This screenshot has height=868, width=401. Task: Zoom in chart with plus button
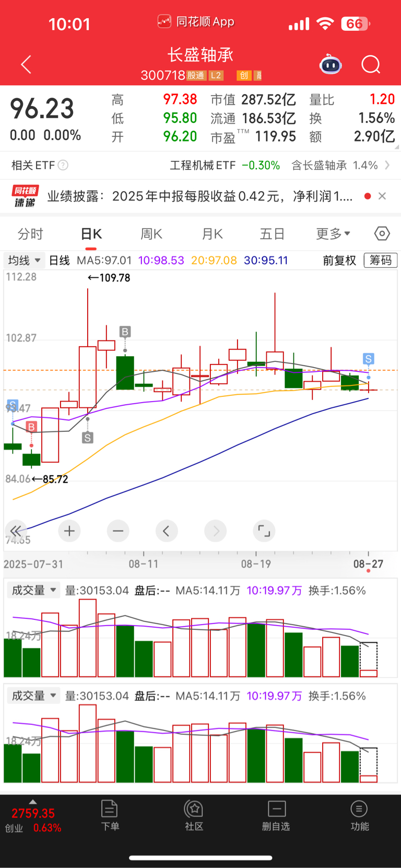(x=69, y=531)
